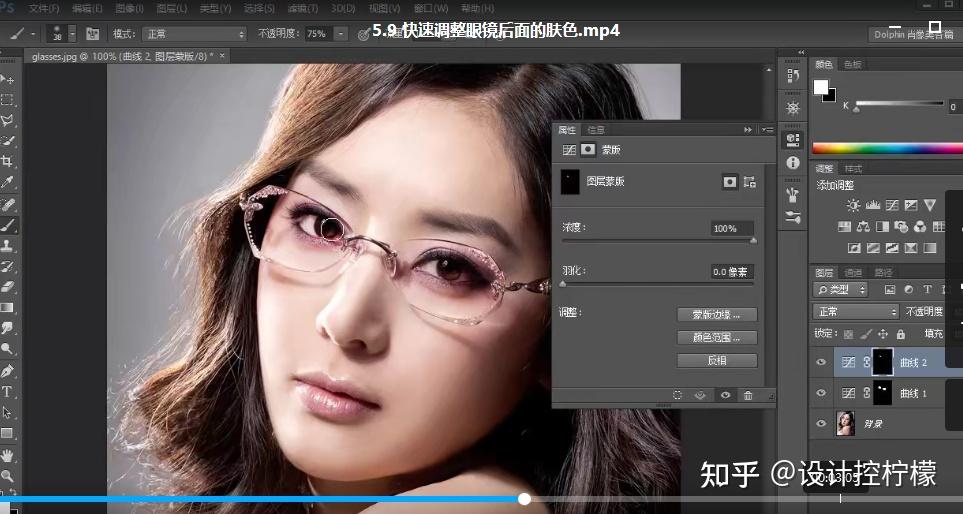Collapse the right panel dock arrows
The height and width of the screenshot is (514, 963).
801,53
